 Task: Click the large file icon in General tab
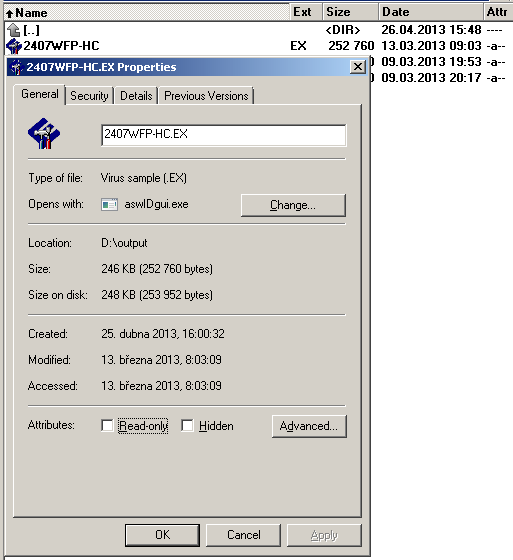tap(44, 134)
